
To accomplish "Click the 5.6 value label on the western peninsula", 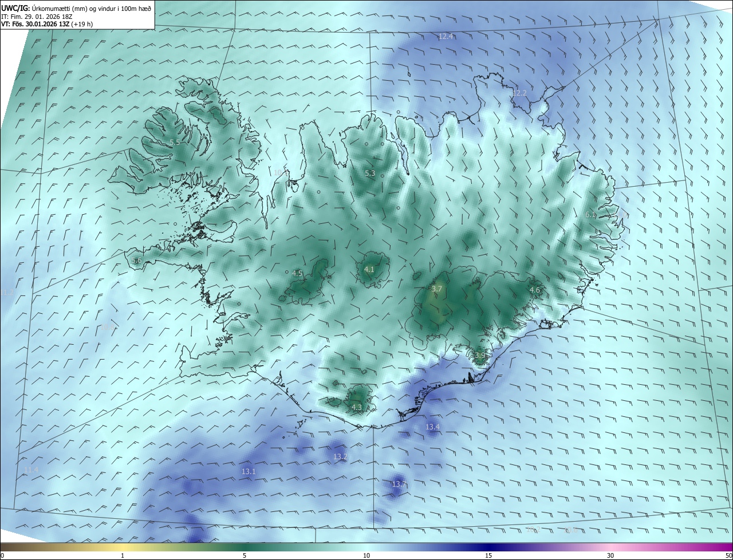I will pos(136,261).
